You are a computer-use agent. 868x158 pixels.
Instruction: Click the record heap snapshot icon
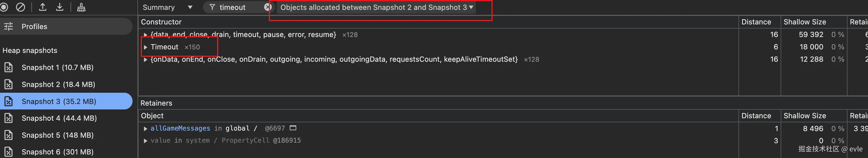(x=4, y=7)
